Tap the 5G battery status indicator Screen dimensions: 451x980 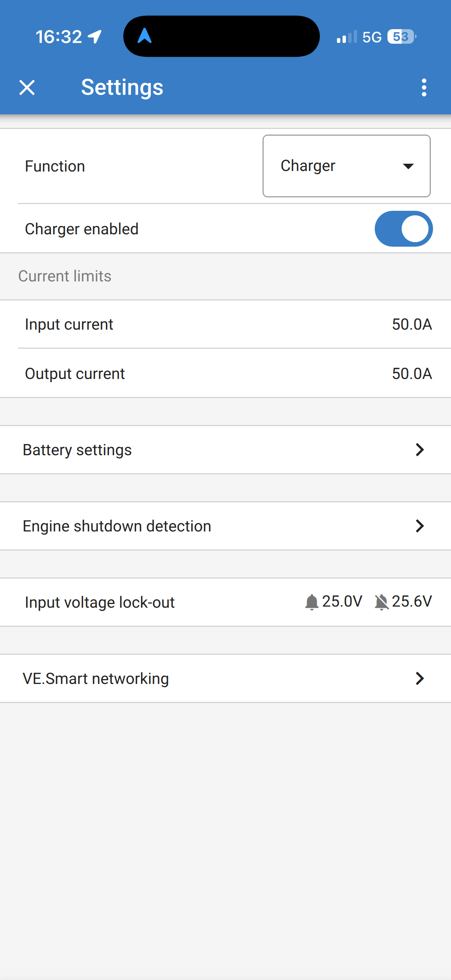[402, 37]
